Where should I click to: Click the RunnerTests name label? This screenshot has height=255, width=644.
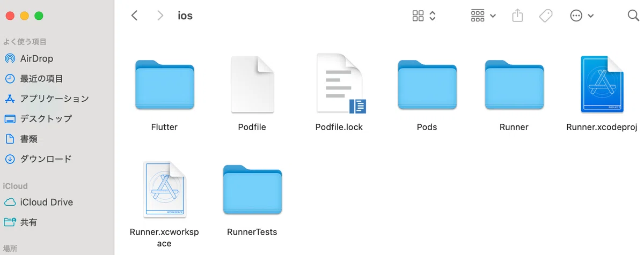coord(252,232)
